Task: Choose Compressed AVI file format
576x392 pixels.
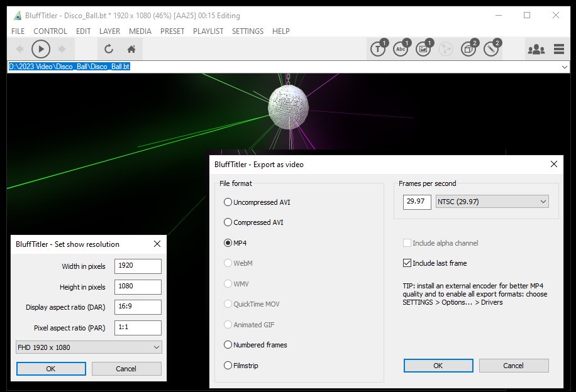Action: coord(253,222)
